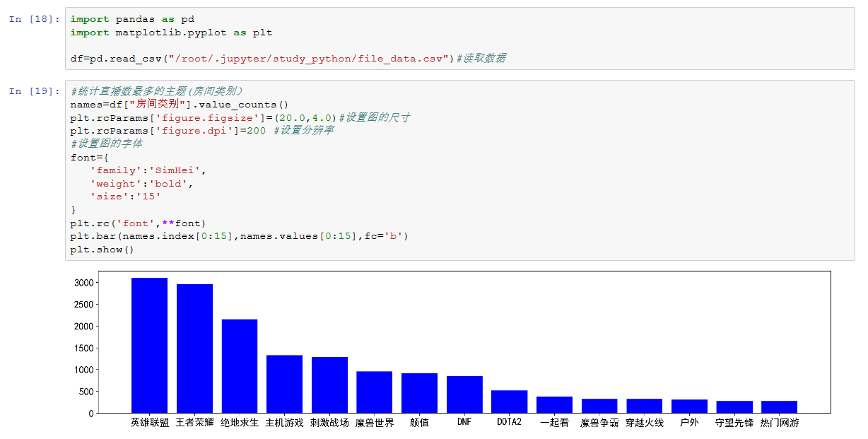Click the 魔兽世界 bar in chart
Image resolution: width=868 pixels, height=439 pixels.
375,392
